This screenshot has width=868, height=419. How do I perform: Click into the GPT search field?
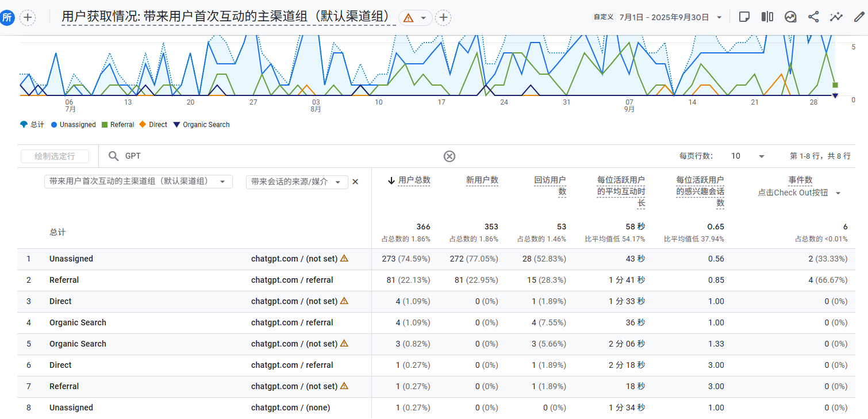tap(276, 156)
